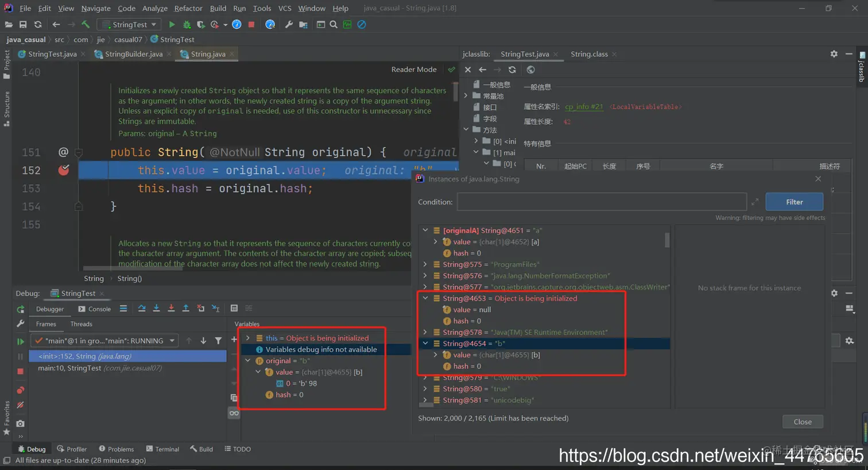Refresh the jclasslib view
868x470 pixels.
point(512,70)
